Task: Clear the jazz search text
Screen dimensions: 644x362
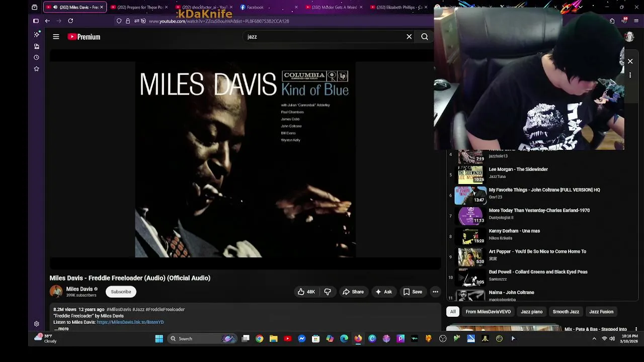Action: [409, 37]
